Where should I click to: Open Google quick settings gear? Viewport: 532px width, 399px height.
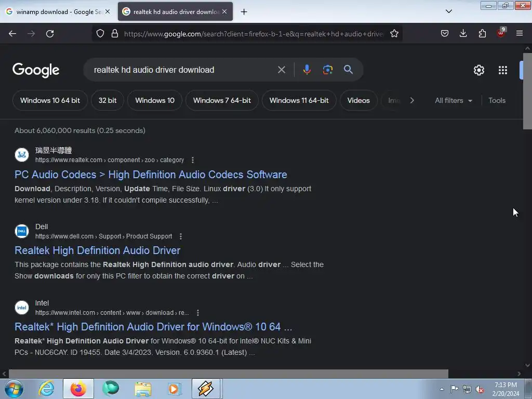[478, 70]
